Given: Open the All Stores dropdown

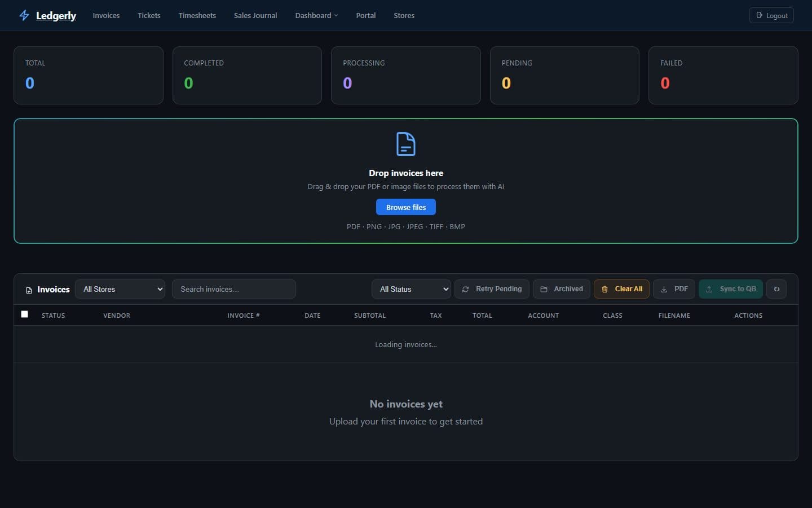Looking at the screenshot, I should [120, 289].
